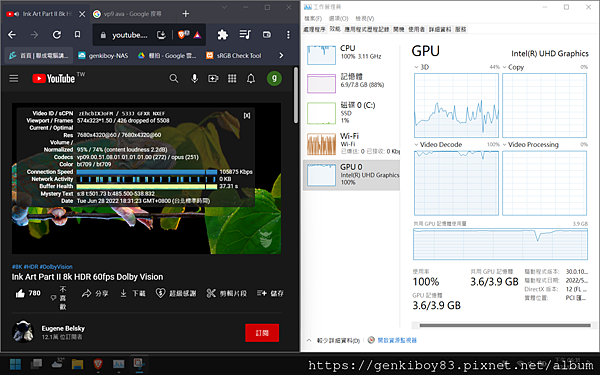The image size is (600, 375).
Task: Open the sRGB Check Tool bookmark
Action: pyautogui.click(x=234, y=55)
